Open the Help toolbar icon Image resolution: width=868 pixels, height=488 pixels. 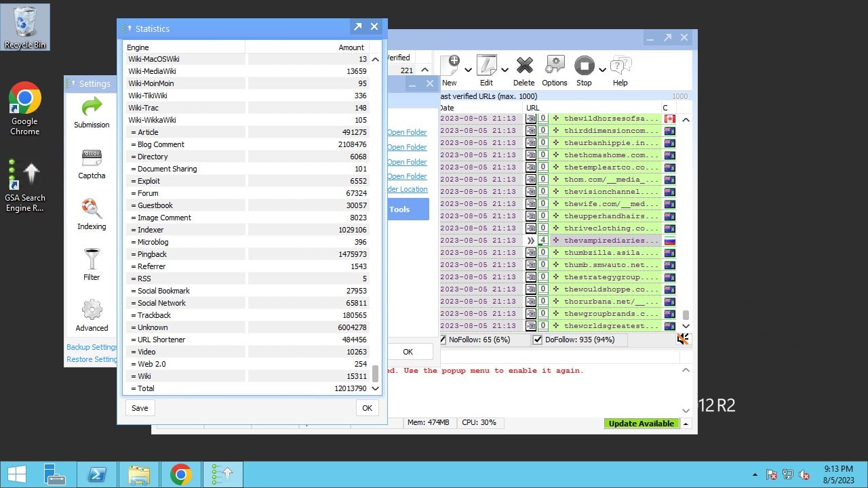coord(620,70)
